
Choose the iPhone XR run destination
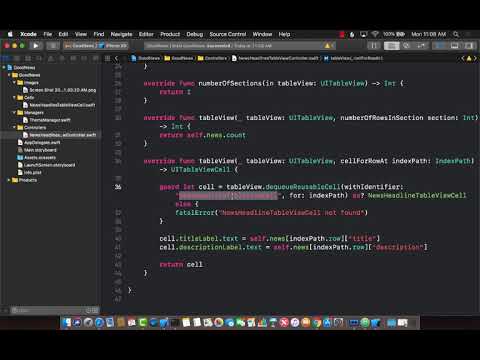pyautogui.click(x=113, y=46)
